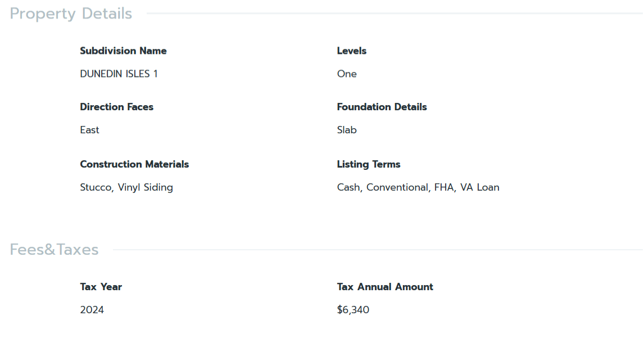Click the divider line beside Property Details
This screenshot has width=644, height=361.
coord(393,13)
